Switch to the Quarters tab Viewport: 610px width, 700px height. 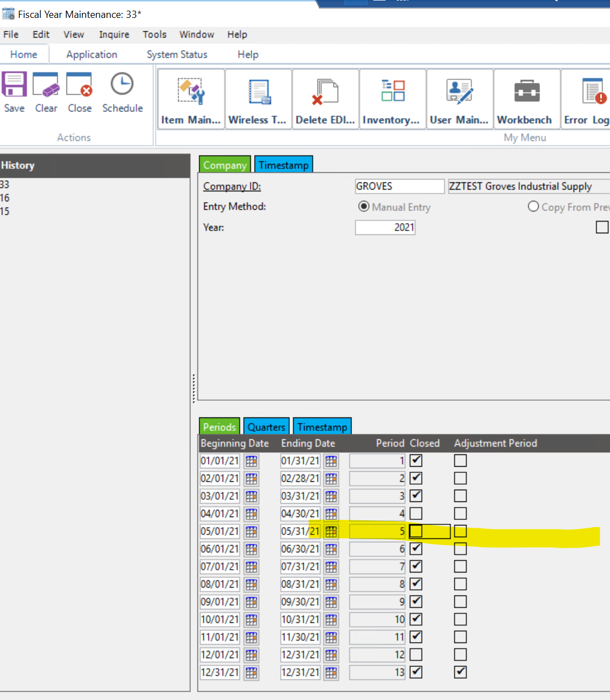tap(266, 427)
